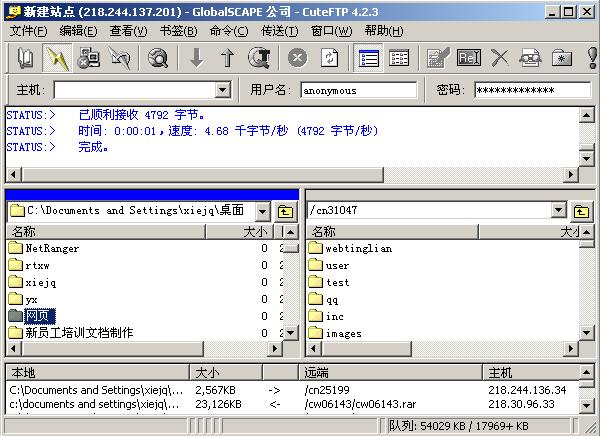This screenshot has height=436, width=600.
Task: Open the remote path /cn31047 dropdown
Action: [559, 211]
